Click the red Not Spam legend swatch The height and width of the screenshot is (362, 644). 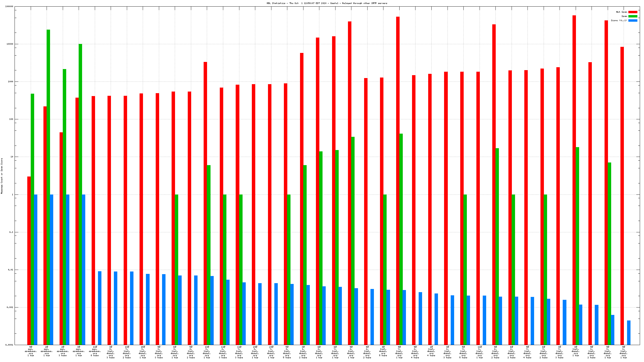point(633,12)
